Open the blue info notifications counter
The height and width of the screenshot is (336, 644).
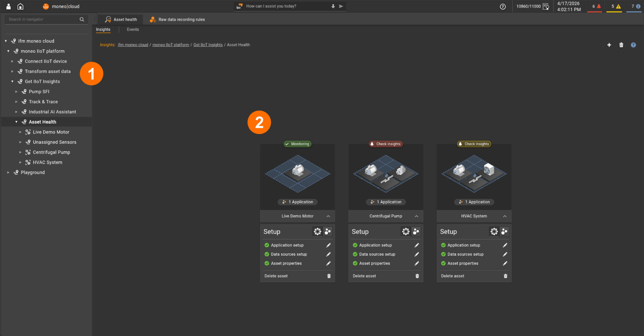click(x=635, y=6)
